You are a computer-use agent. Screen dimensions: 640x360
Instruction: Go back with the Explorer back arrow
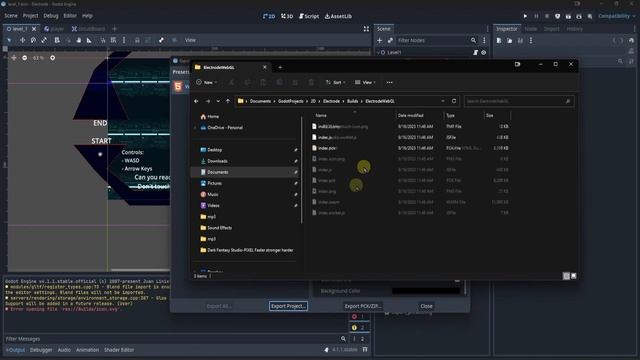point(196,101)
